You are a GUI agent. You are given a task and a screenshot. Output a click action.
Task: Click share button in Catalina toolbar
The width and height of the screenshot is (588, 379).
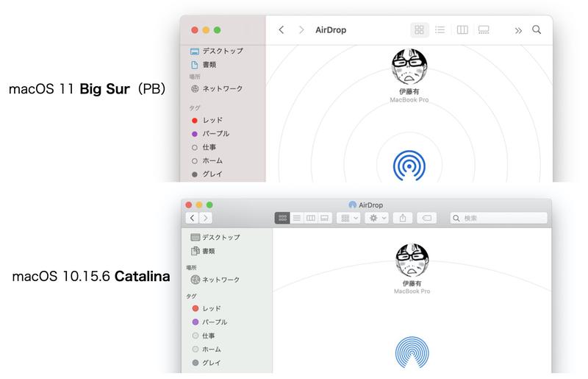click(x=403, y=218)
